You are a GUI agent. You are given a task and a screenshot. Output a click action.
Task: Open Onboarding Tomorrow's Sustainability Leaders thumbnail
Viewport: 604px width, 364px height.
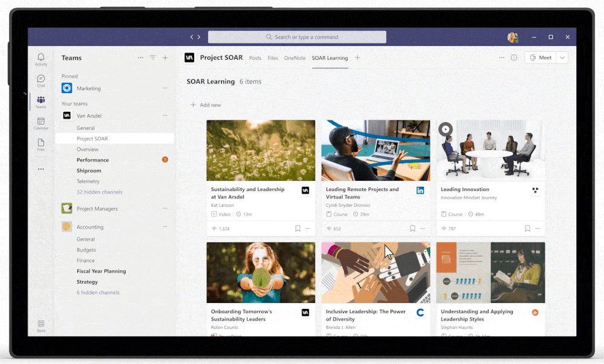[261, 272]
